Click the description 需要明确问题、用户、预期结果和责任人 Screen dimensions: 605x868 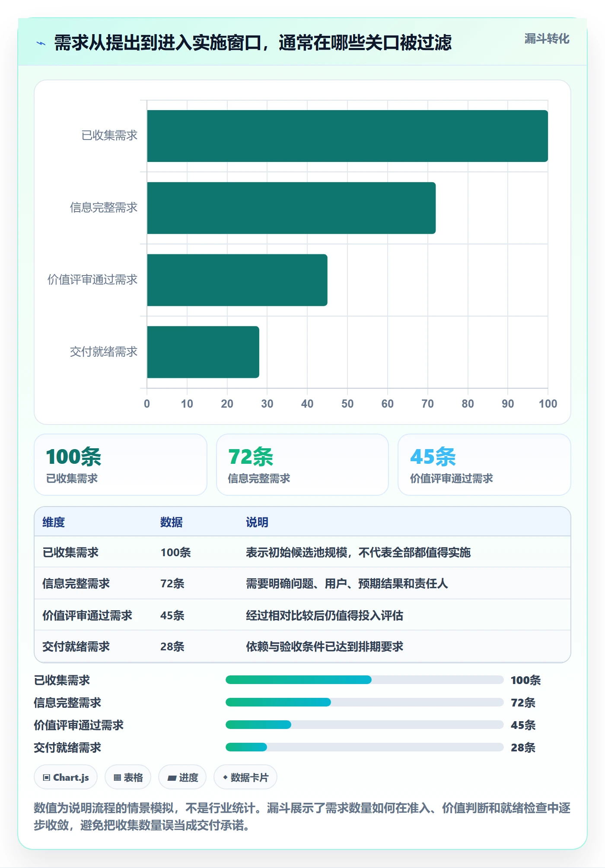pos(347,583)
